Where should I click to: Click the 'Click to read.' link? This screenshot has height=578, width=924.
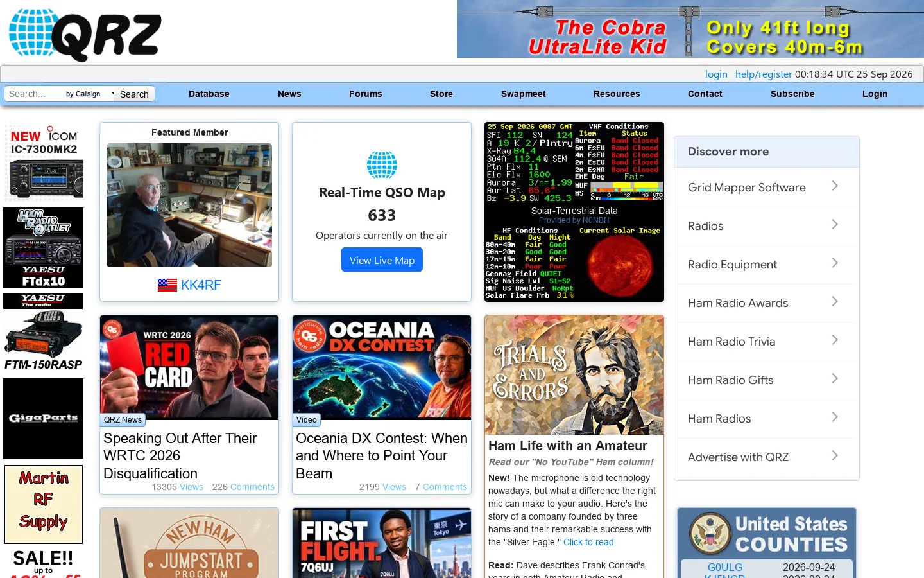click(x=590, y=542)
